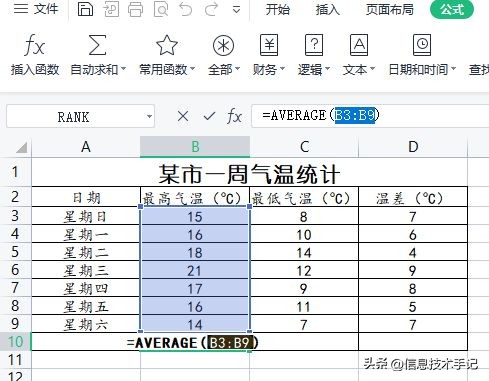Click the 文本 functions icon

tap(359, 45)
